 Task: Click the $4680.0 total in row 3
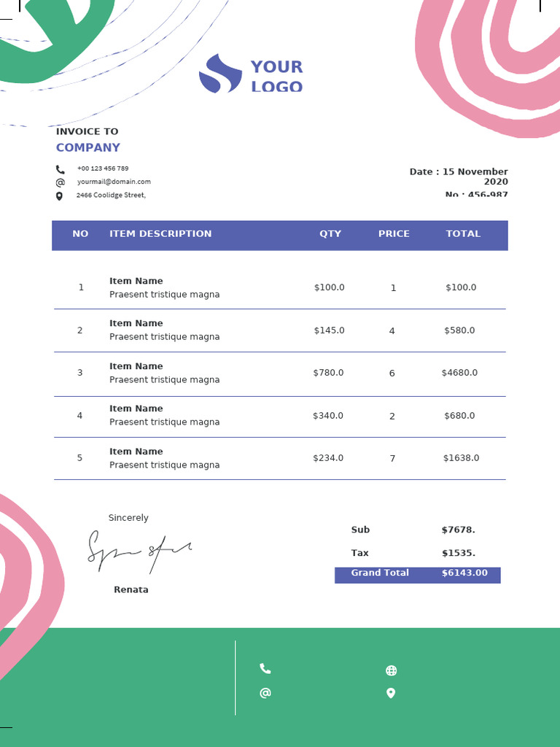point(459,373)
